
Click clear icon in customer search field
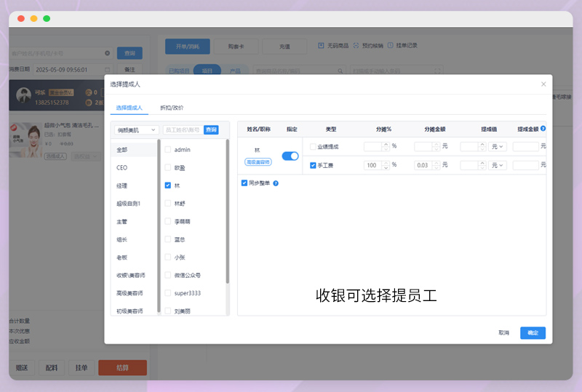(x=108, y=53)
